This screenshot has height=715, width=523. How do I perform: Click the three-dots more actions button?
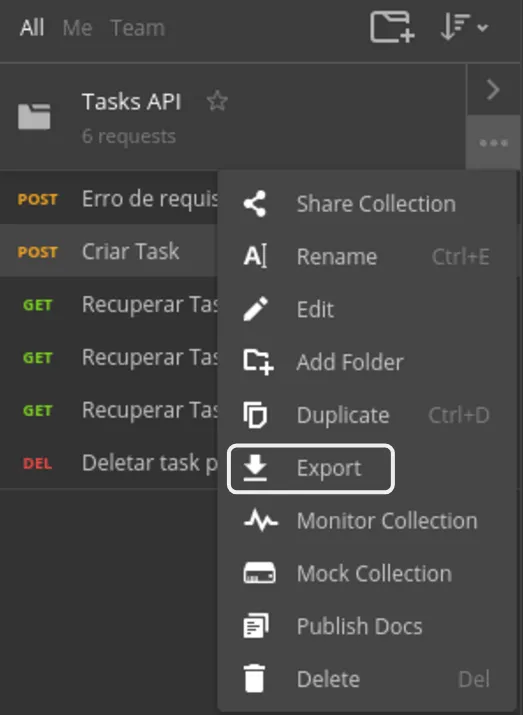pyautogui.click(x=493, y=143)
